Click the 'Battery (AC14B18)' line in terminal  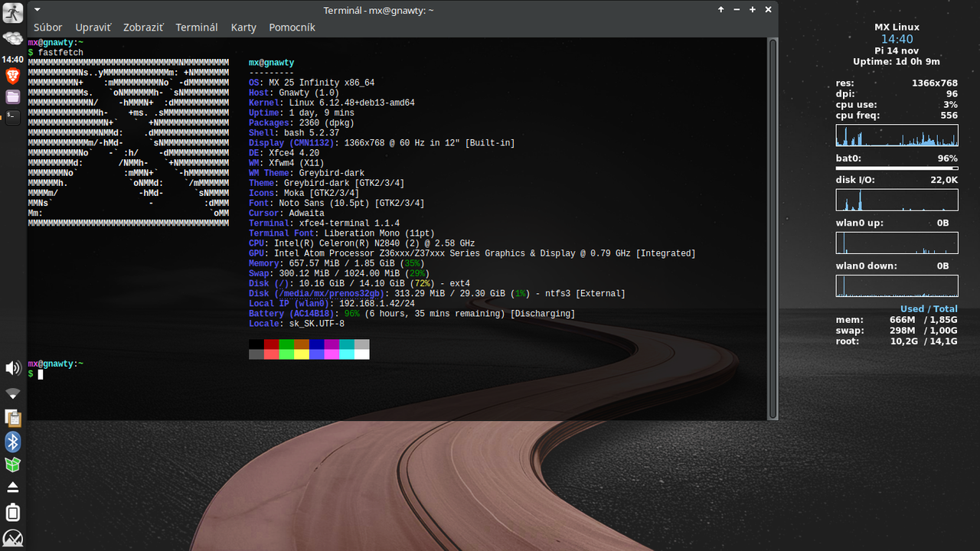pyautogui.click(x=412, y=314)
